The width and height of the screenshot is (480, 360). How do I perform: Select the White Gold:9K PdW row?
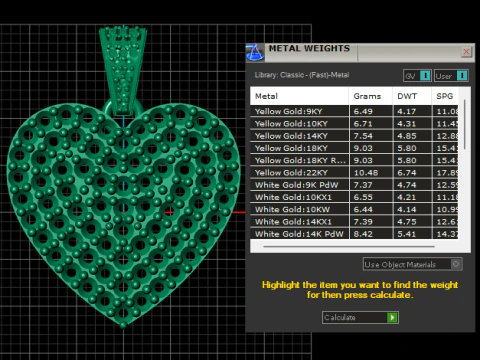pyautogui.click(x=354, y=185)
